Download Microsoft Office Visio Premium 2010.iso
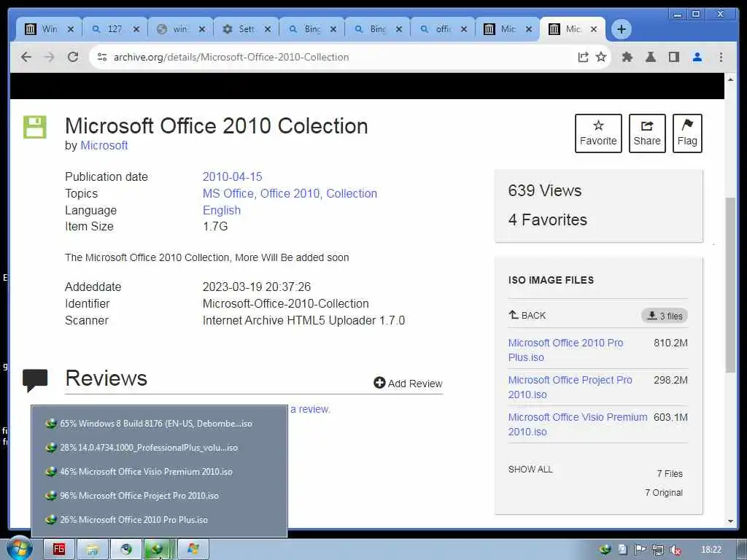 (x=578, y=424)
